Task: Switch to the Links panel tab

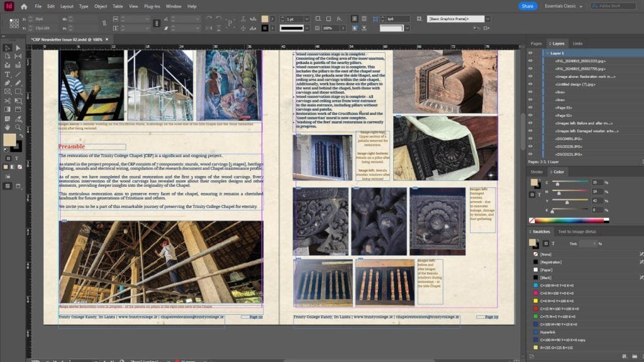Action: pos(577,43)
